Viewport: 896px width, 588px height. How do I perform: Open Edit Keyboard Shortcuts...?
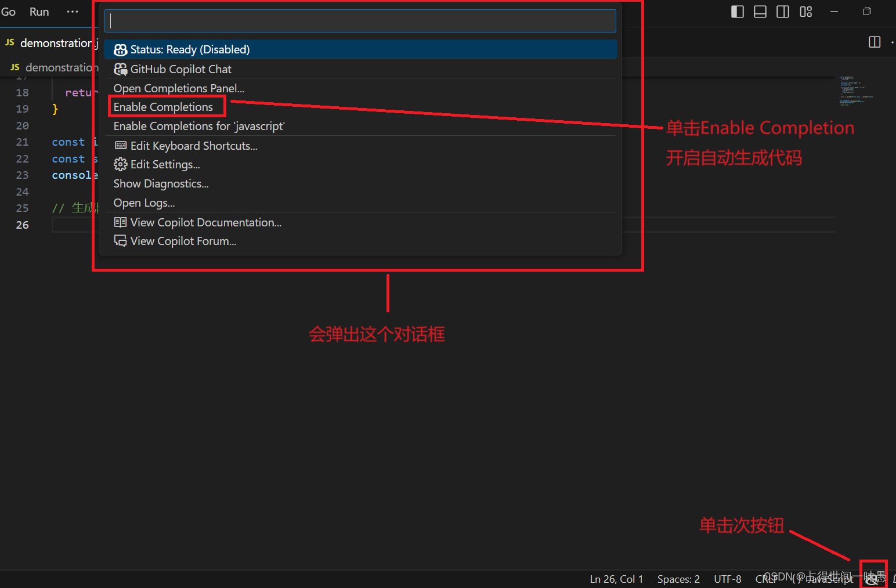coord(360,146)
